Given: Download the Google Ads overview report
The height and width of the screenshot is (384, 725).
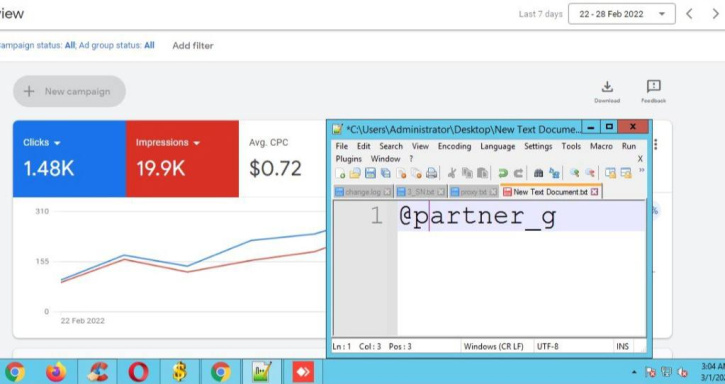Looking at the screenshot, I should click(x=607, y=92).
